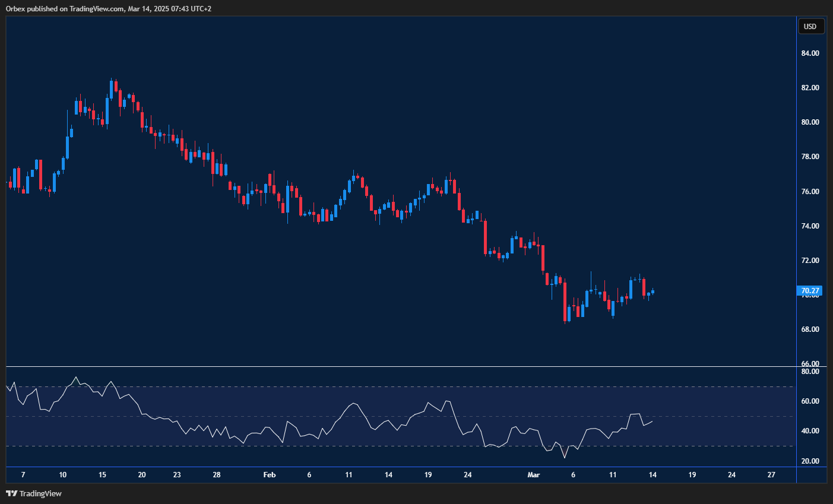Select the Mar label on time axis

point(533,475)
